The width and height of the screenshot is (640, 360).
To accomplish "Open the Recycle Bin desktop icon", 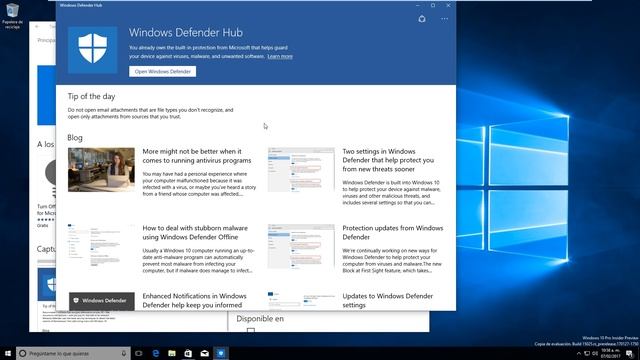I will point(12,16).
